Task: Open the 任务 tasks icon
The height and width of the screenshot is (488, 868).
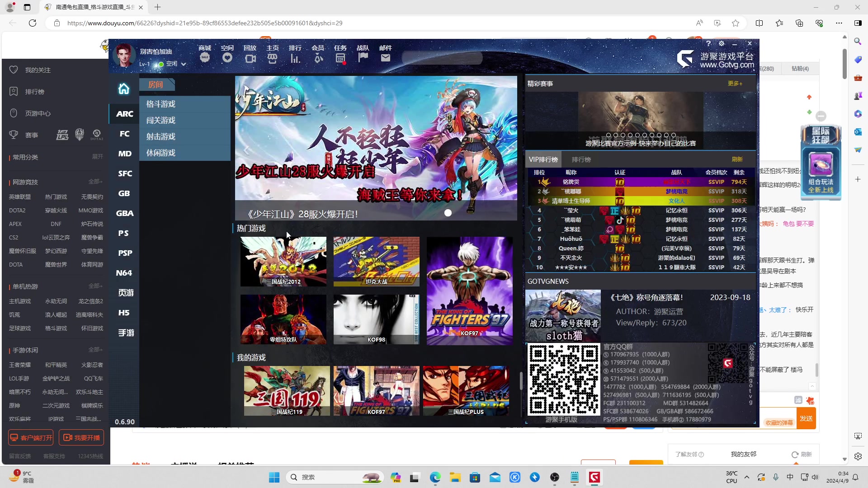Action: tap(340, 54)
